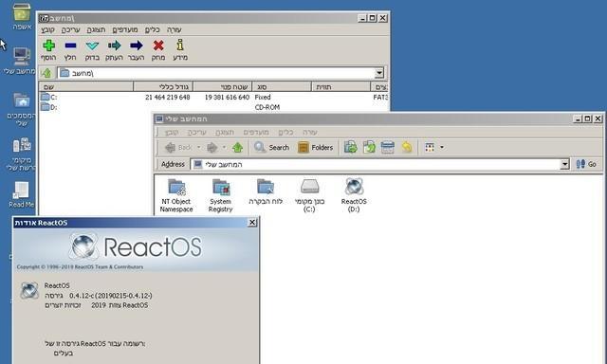This screenshot has height=364, width=607.
Task: Open the כלים (Tools) menu in 7-Zip
Action: click(x=152, y=29)
